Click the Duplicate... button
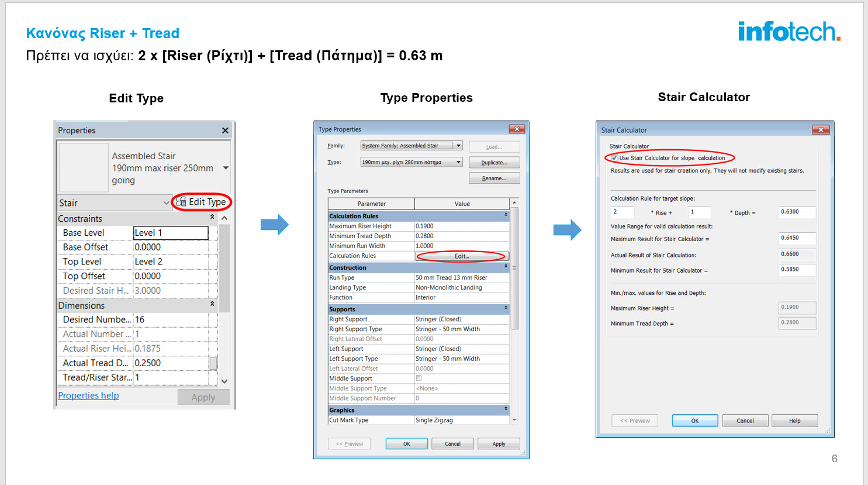 click(x=494, y=163)
